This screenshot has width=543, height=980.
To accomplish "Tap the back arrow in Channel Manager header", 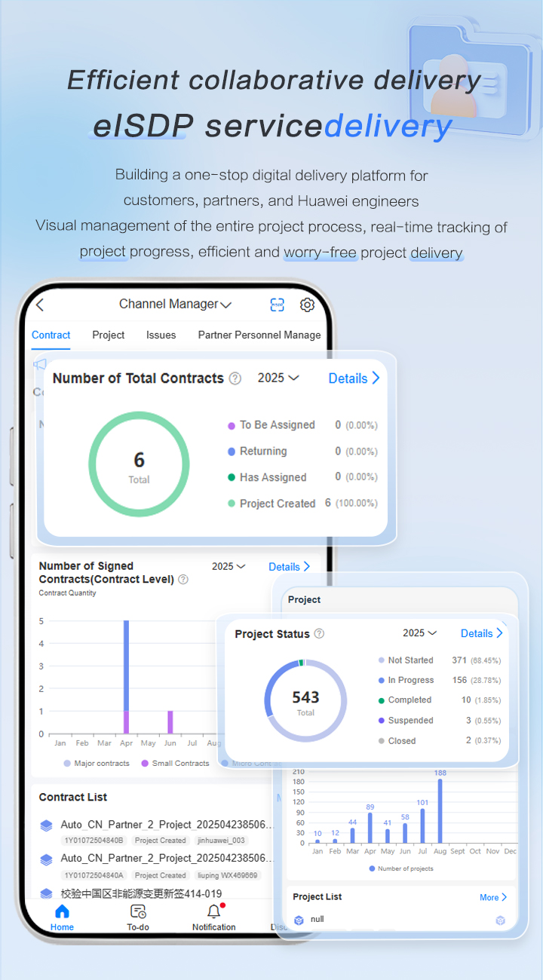I will pyautogui.click(x=40, y=305).
